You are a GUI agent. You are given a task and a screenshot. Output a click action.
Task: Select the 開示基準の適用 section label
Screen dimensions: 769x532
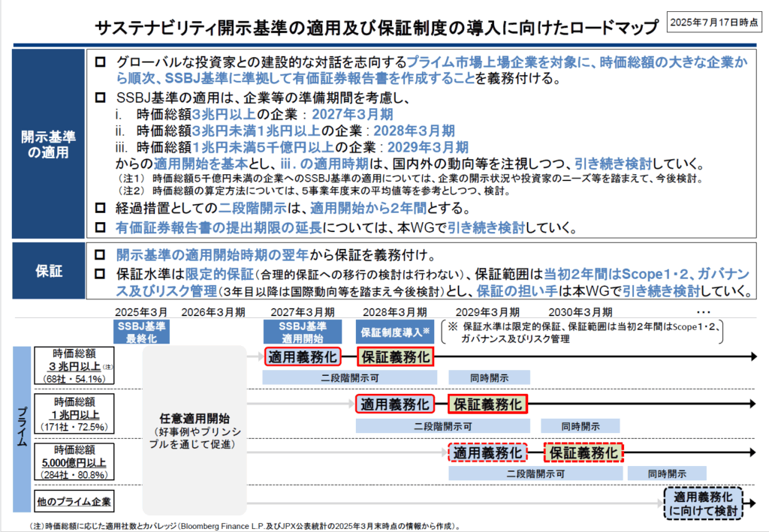(x=48, y=144)
